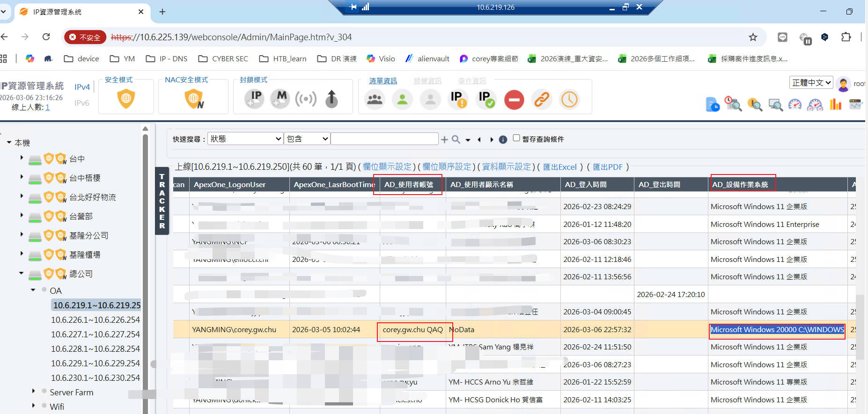
Task: Click the grey offline user icon
Action: [x=430, y=99]
